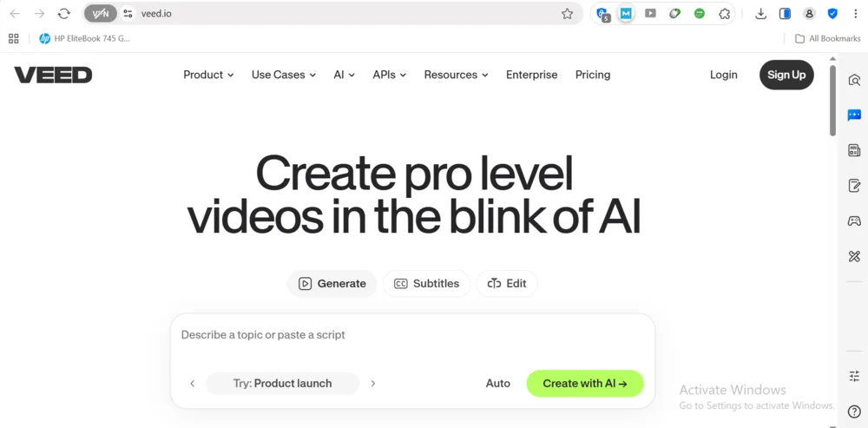Click the sidebar customize sliders icon
Viewport: 868px width, 428px height.
pos(854,376)
